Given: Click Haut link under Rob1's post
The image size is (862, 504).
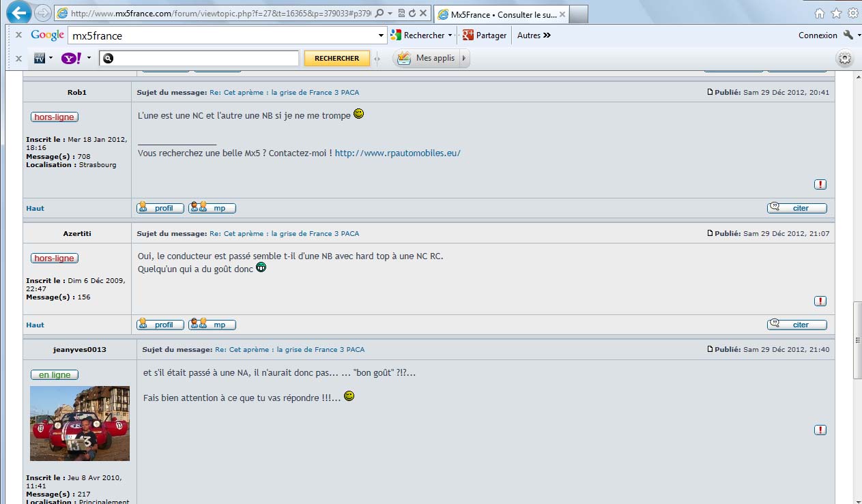Looking at the screenshot, I should click(x=35, y=208).
